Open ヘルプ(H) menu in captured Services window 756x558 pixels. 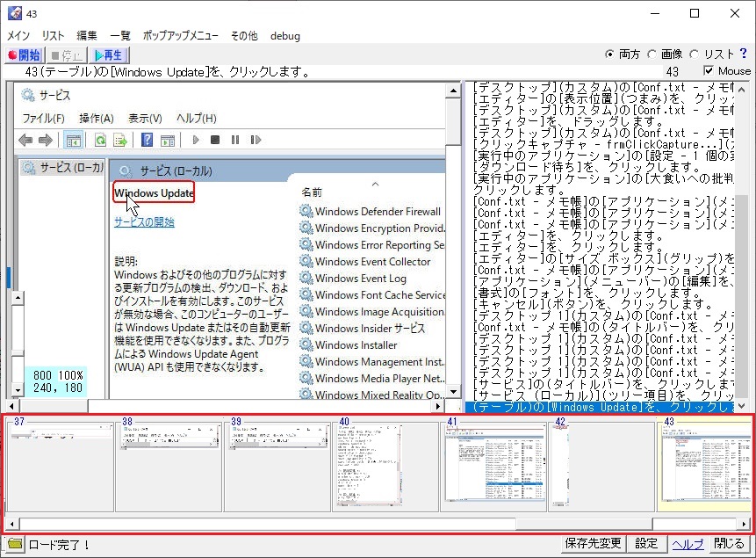tap(196, 119)
